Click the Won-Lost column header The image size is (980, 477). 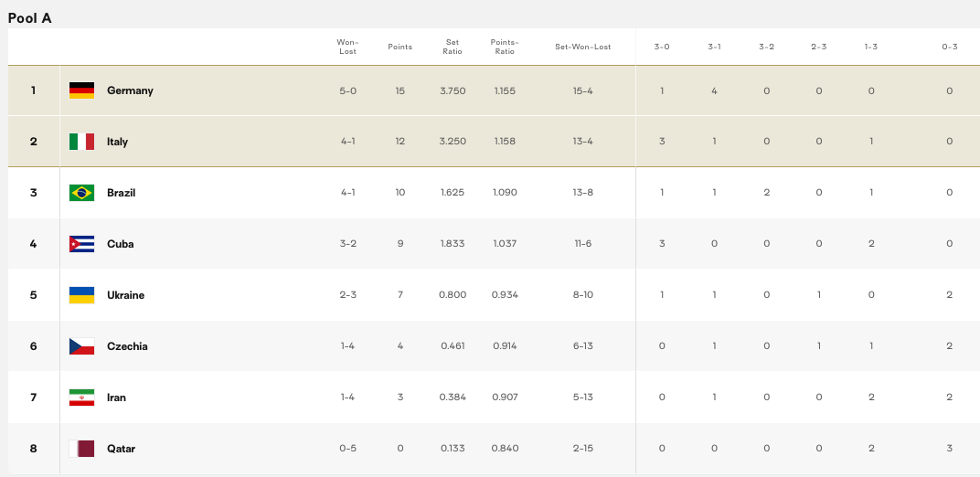347,47
